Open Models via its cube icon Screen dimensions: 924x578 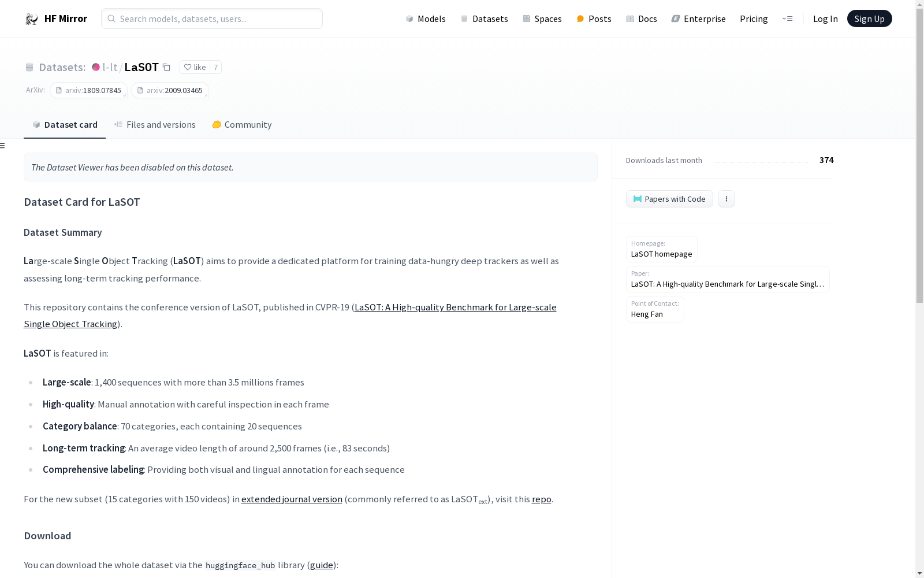409,19
